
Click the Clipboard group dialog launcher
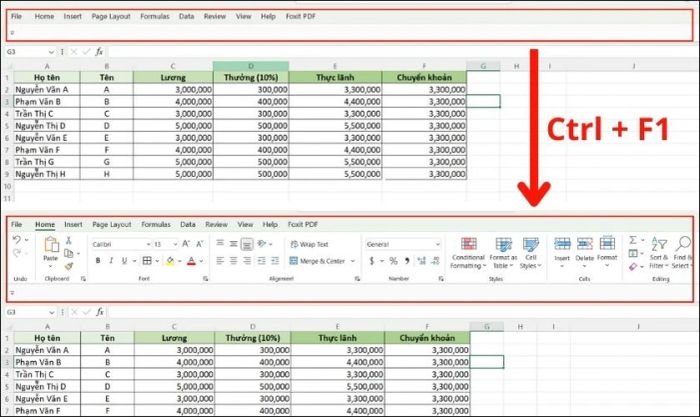[x=83, y=279]
